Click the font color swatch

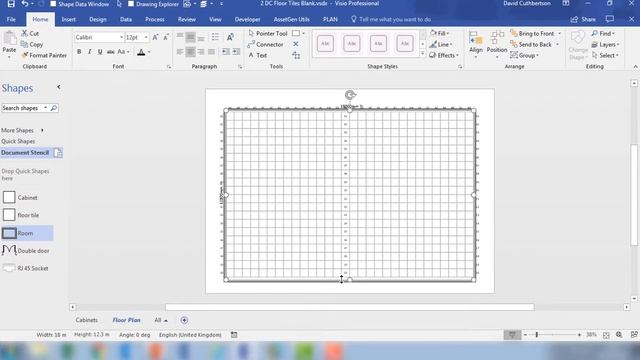[x=141, y=52]
